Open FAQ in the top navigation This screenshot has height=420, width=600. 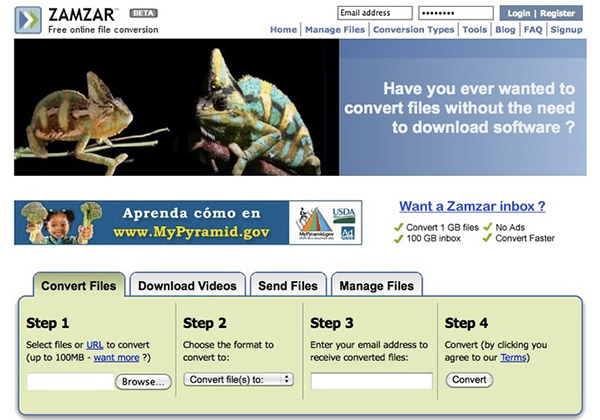(533, 30)
